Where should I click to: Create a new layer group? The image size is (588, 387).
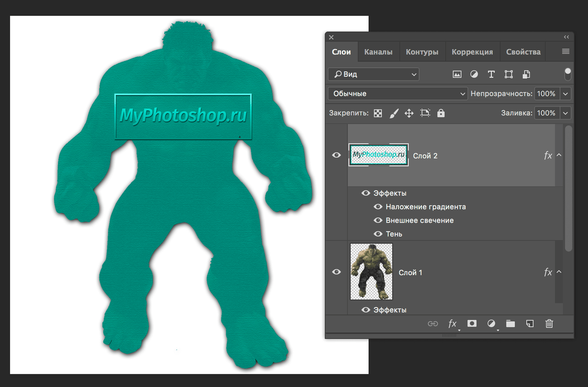click(511, 324)
